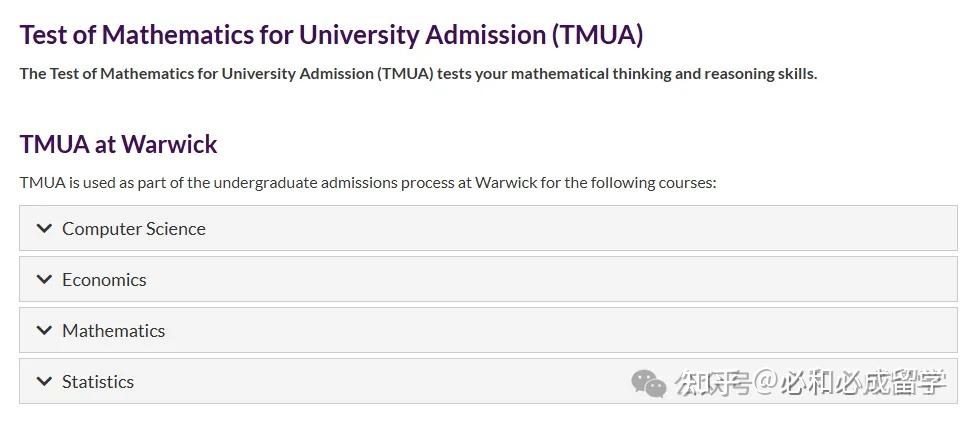Click the chevron icon beside Mathematics
This screenshot has height=422, width=972.
[44, 330]
